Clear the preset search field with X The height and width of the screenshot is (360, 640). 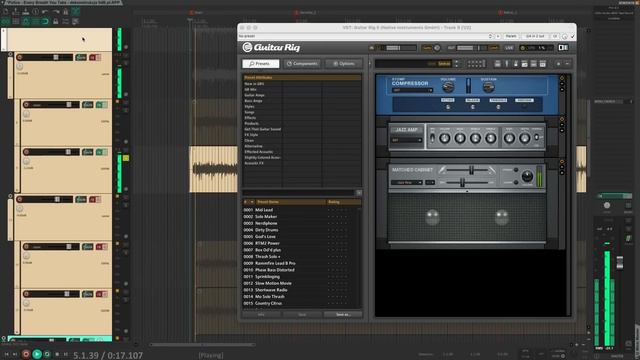tap(359, 193)
